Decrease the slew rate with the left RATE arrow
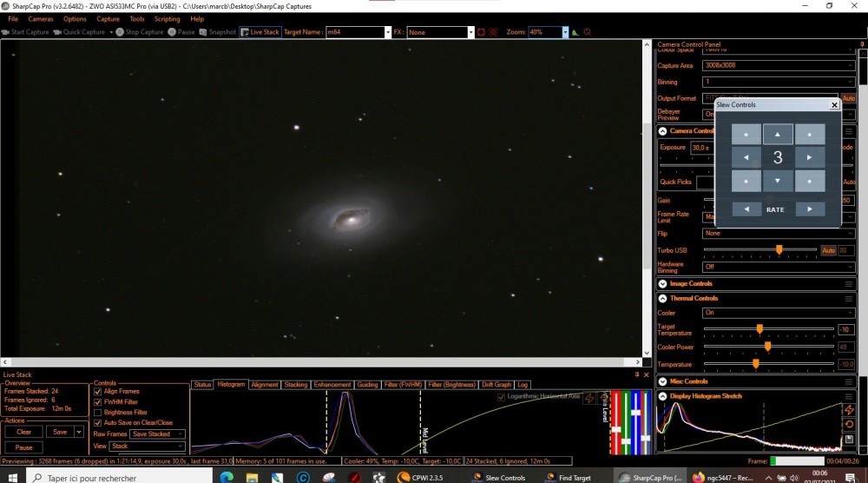The height and width of the screenshot is (483, 868). [x=746, y=208]
